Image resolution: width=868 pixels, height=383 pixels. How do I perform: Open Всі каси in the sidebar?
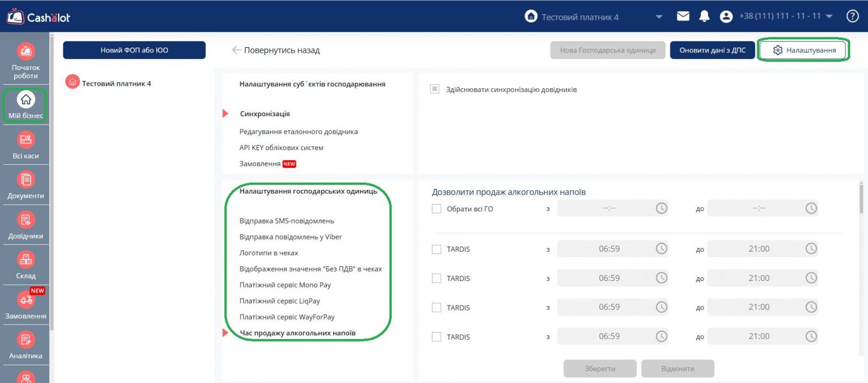pyautogui.click(x=26, y=140)
